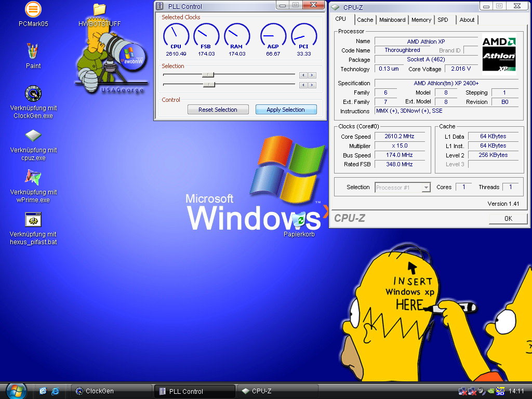Image resolution: width=532 pixels, height=399 pixels.
Task: Launch the wPrime.exe shortcut
Action: pyautogui.click(x=33, y=186)
